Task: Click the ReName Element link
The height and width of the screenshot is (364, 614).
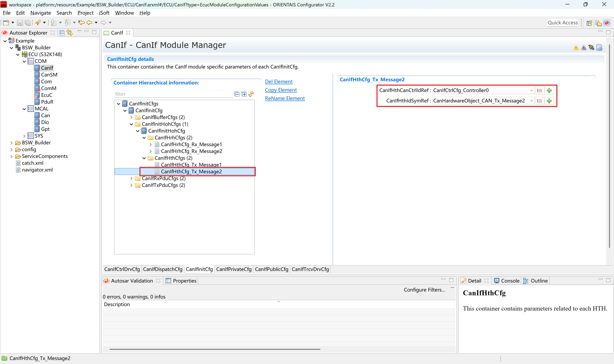Action: 285,98
